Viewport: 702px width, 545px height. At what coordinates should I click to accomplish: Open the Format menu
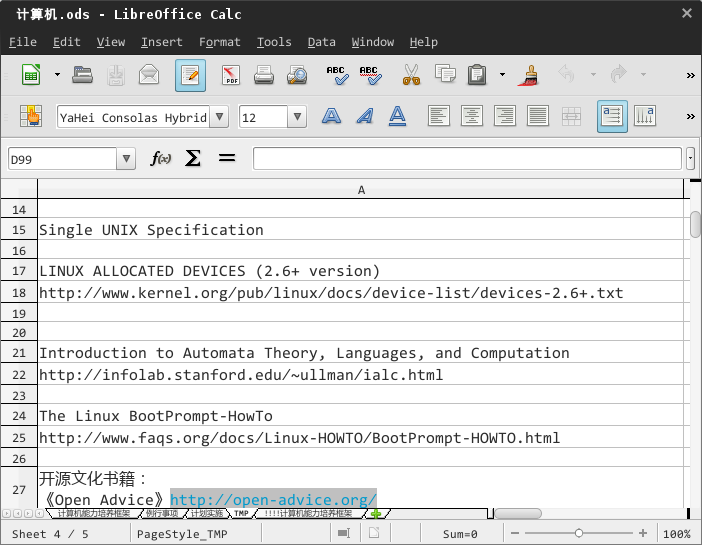pyautogui.click(x=219, y=42)
